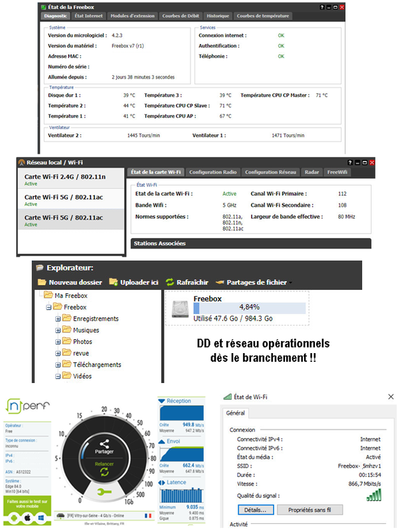Click the Freebox hard drive icon
This screenshot has height=532, width=402.
(180, 309)
